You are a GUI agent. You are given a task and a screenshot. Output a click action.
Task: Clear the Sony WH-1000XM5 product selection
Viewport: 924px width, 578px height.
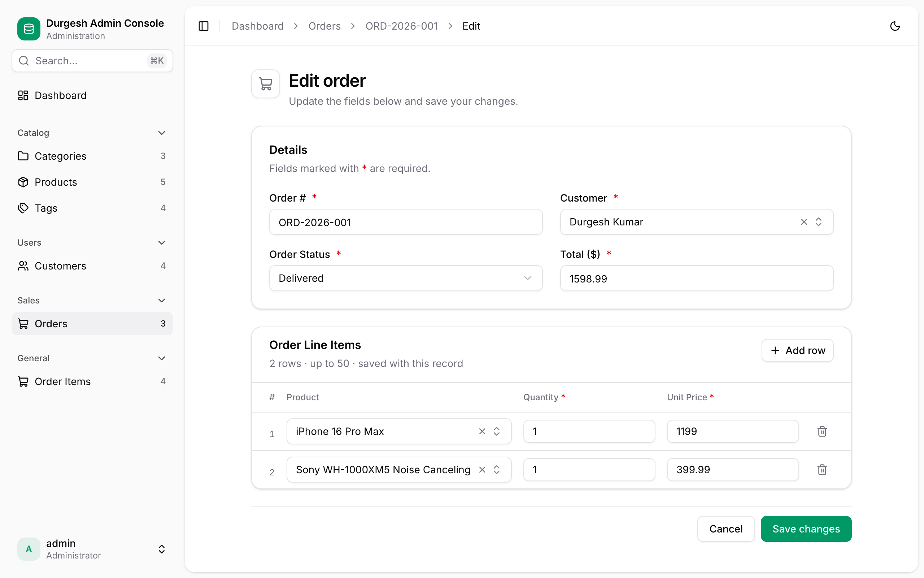coord(482,469)
